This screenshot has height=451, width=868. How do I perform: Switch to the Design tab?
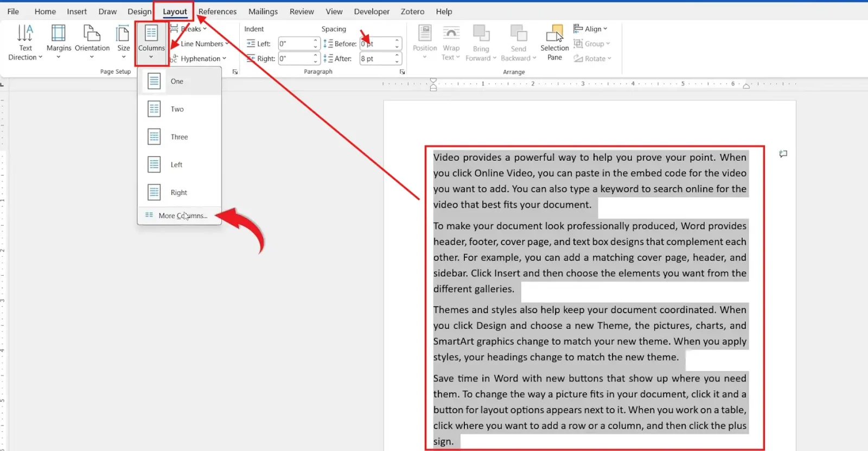point(139,11)
